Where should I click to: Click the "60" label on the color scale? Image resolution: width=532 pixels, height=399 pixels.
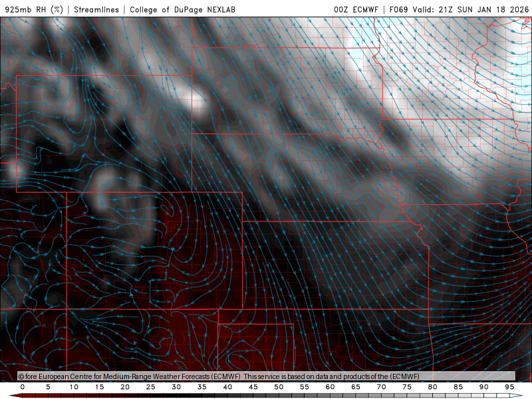[330, 387]
